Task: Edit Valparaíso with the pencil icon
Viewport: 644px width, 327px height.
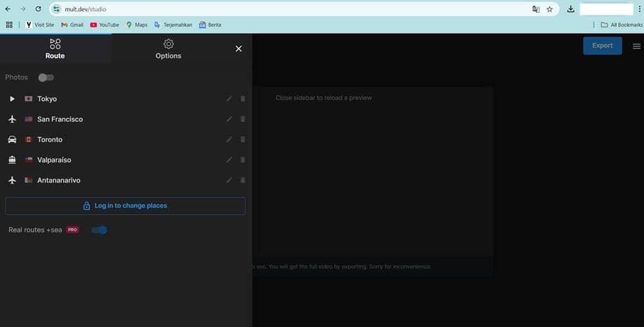Action: pyautogui.click(x=229, y=160)
